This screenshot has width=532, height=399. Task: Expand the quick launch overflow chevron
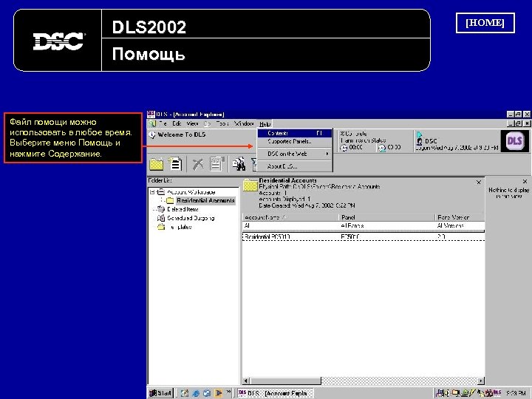coord(228,392)
